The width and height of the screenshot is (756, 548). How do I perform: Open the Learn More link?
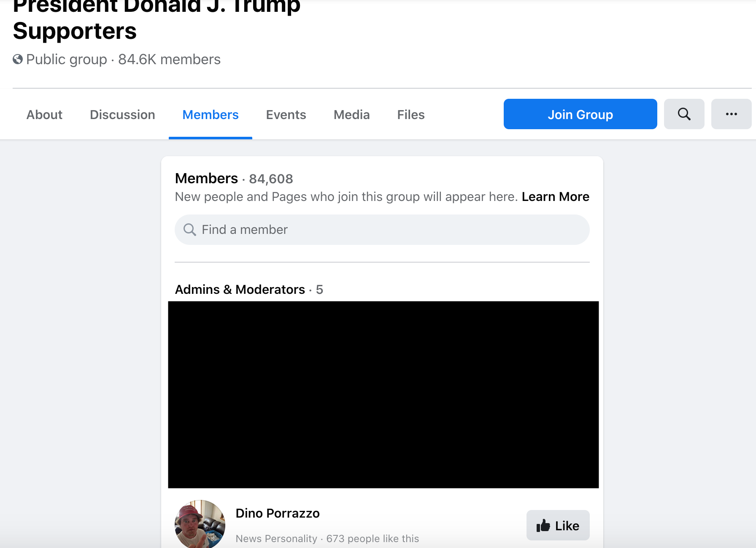(555, 196)
